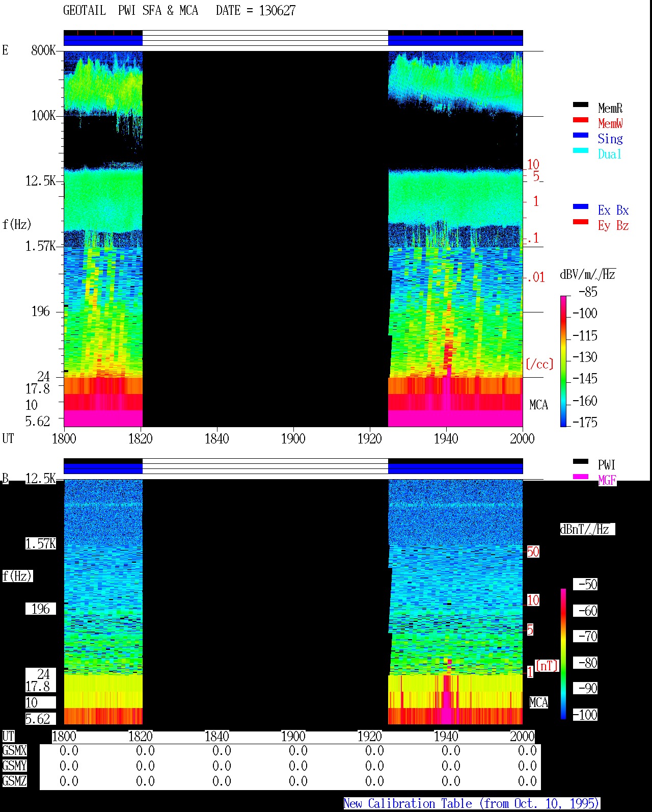Screen dimensions: 652x812
Task: Click the black PWI legend marker
Action: 581,461
